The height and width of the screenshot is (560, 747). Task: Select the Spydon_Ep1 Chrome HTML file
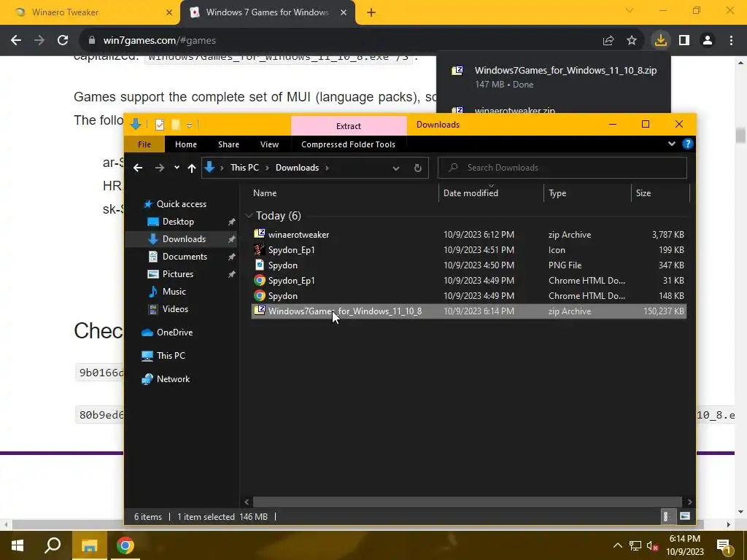click(469, 281)
